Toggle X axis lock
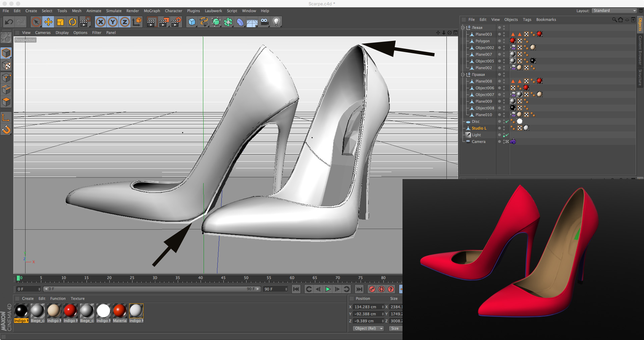 100,22
